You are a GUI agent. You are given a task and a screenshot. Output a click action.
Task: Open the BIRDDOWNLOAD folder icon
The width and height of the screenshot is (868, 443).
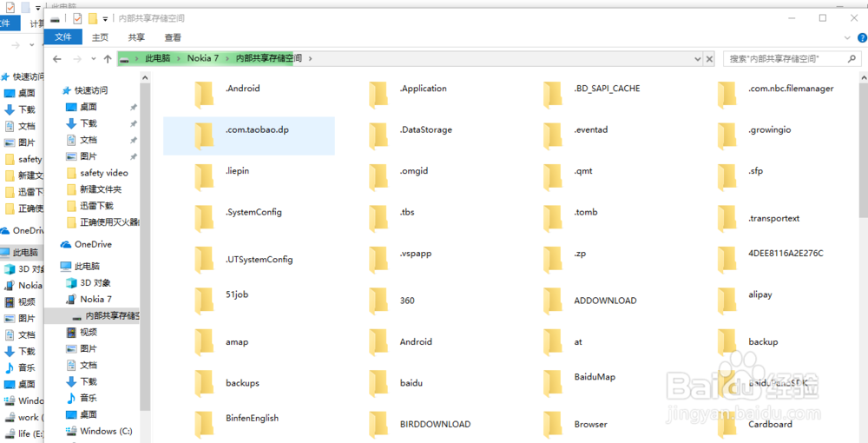point(378,424)
